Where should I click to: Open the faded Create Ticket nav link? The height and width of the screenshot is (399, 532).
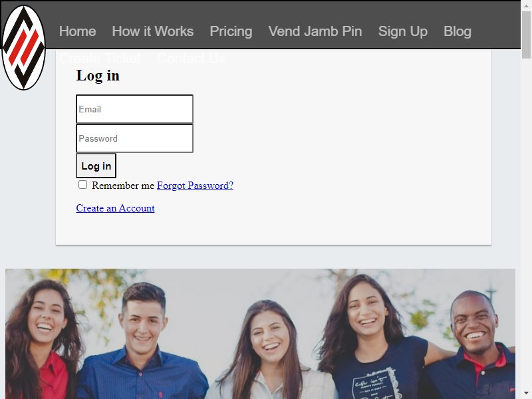coord(100,59)
